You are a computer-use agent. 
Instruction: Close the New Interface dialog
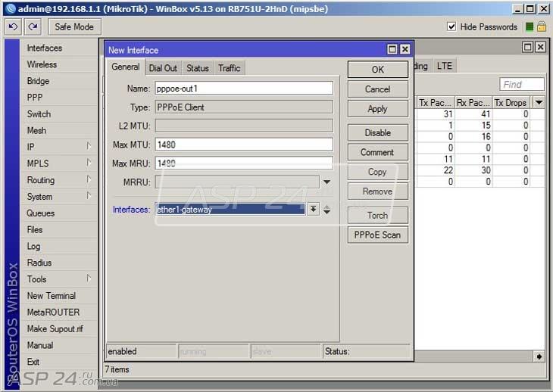pos(405,49)
